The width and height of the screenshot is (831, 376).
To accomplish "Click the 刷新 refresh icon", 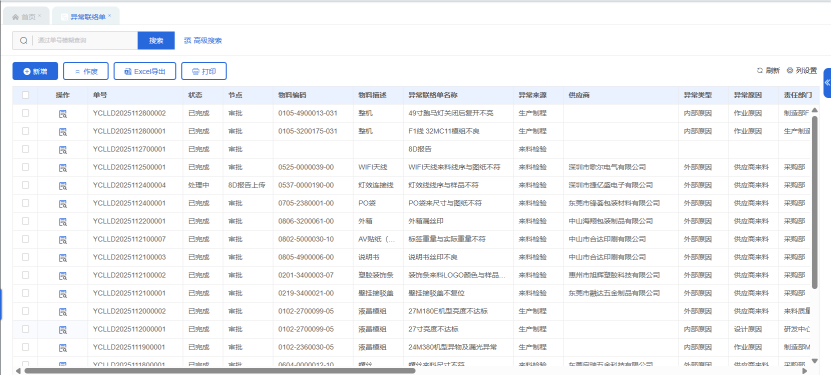I will click(759, 71).
